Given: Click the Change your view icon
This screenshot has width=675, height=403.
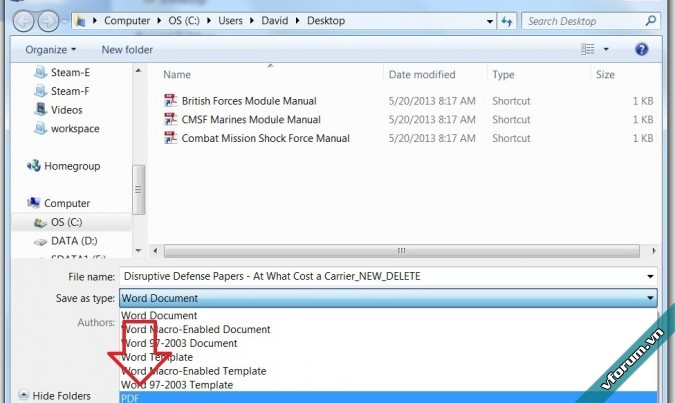Looking at the screenshot, I should coord(588,49).
